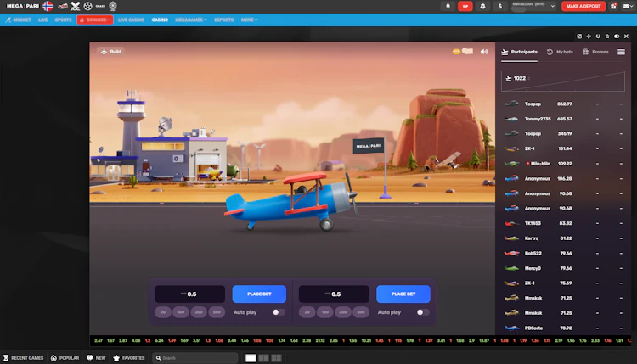This screenshot has width=637, height=364.
Task: Reload the game with the refresh icon
Action: tap(598, 36)
